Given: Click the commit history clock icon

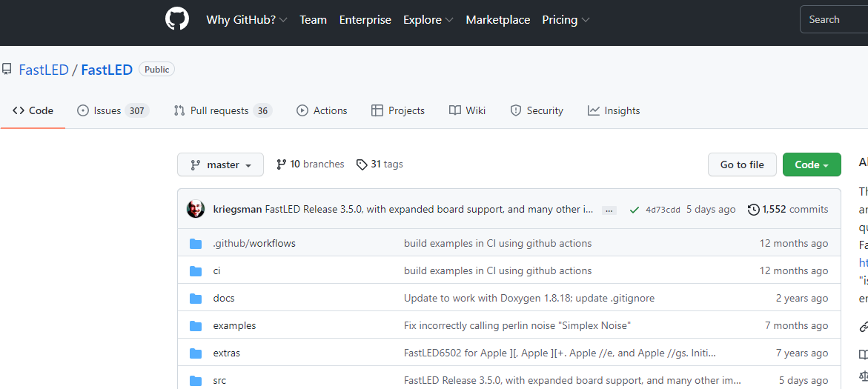Looking at the screenshot, I should [x=753, y=210].
